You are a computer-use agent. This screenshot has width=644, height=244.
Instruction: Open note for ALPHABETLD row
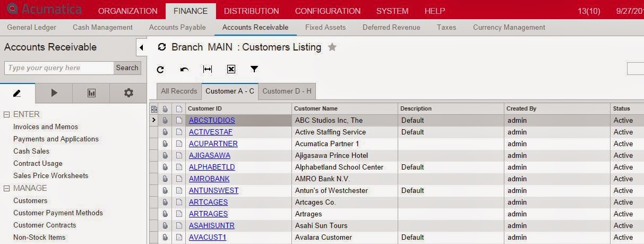tap(179, 167)
